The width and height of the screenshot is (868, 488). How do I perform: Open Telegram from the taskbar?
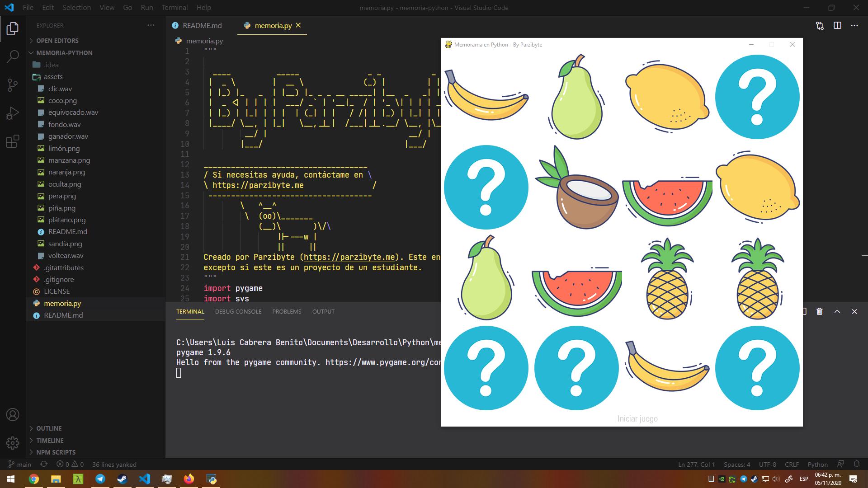100,479
